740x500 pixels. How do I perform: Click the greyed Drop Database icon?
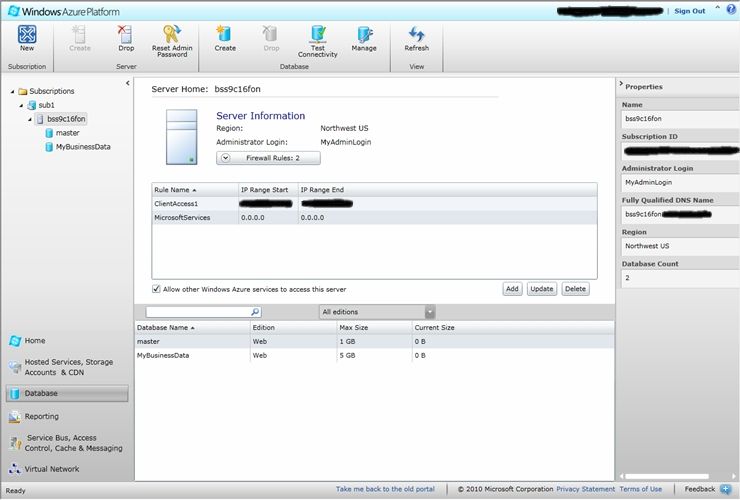coord(271,34)
